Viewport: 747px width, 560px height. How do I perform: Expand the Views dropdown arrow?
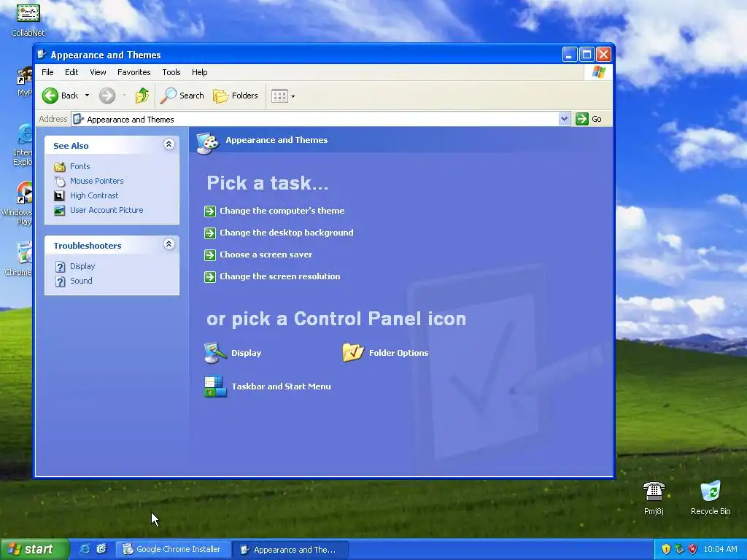click(293, 96)
